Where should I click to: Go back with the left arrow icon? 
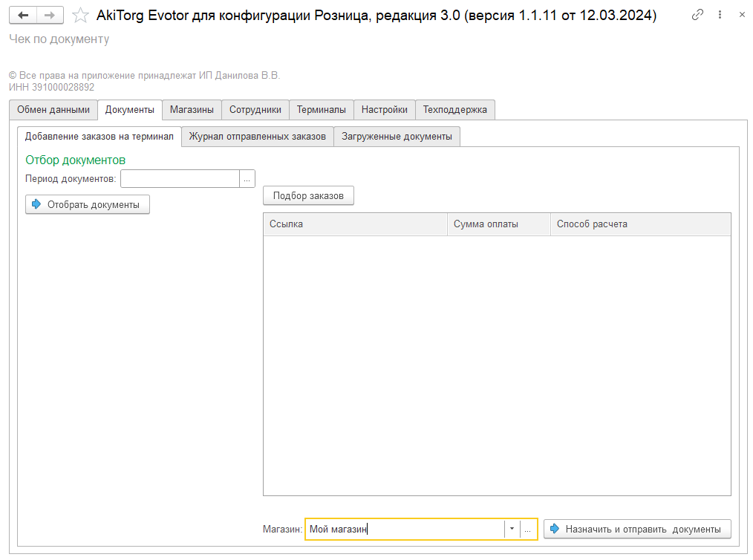click(x=22, y=16)
